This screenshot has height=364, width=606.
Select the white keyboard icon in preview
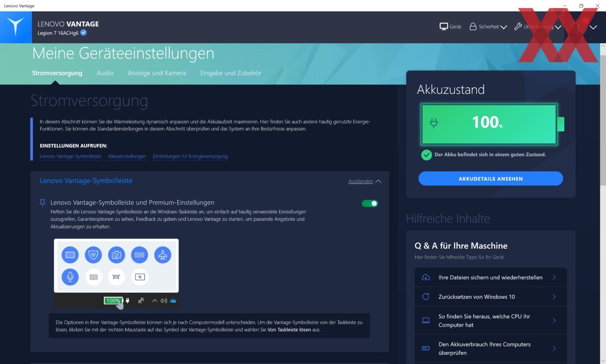coord(94,277)
